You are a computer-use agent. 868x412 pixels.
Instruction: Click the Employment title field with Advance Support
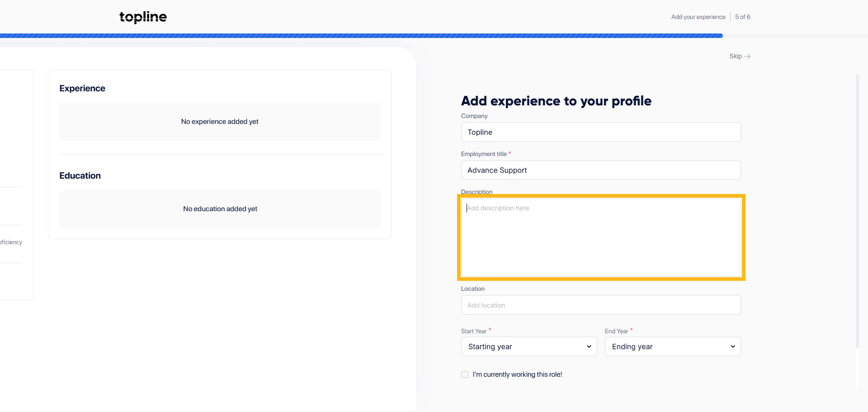tap(601, 170)
